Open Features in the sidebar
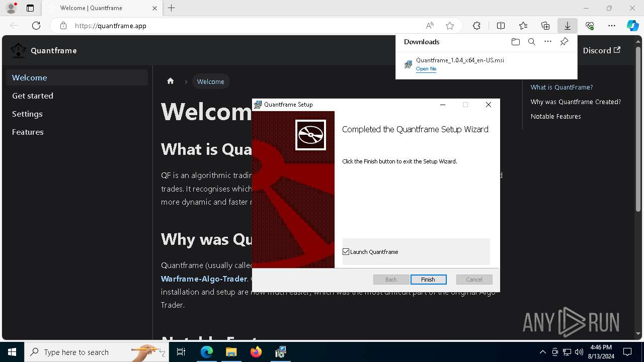The width and height of the screenshot is (644, 362). pos(77,132)
